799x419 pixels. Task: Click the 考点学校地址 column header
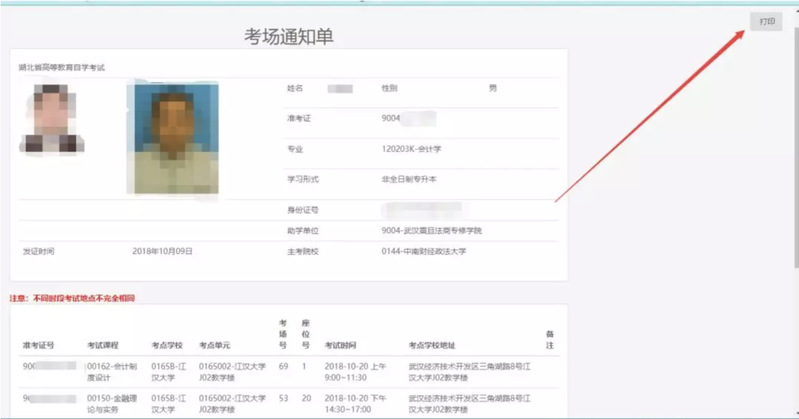(x=431, y=344)
